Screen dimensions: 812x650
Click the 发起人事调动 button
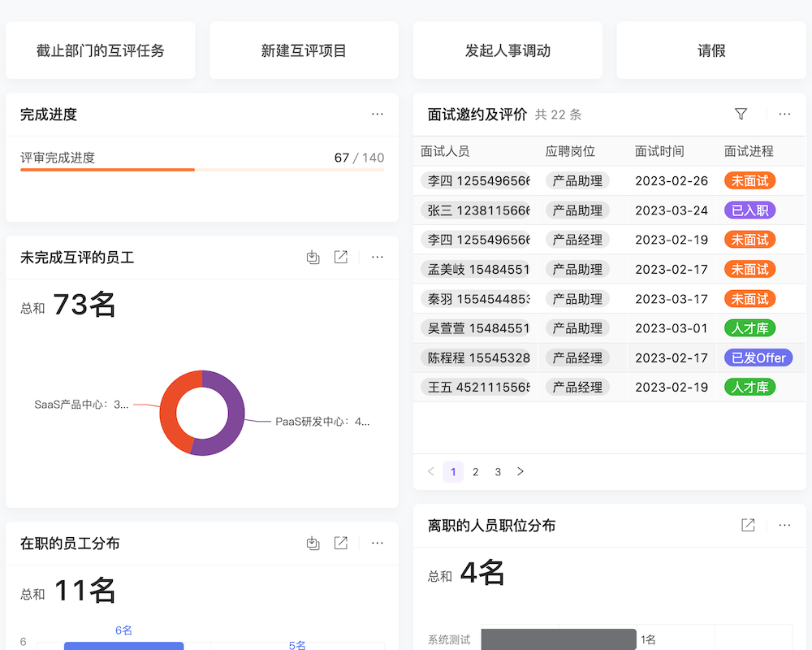508,50
